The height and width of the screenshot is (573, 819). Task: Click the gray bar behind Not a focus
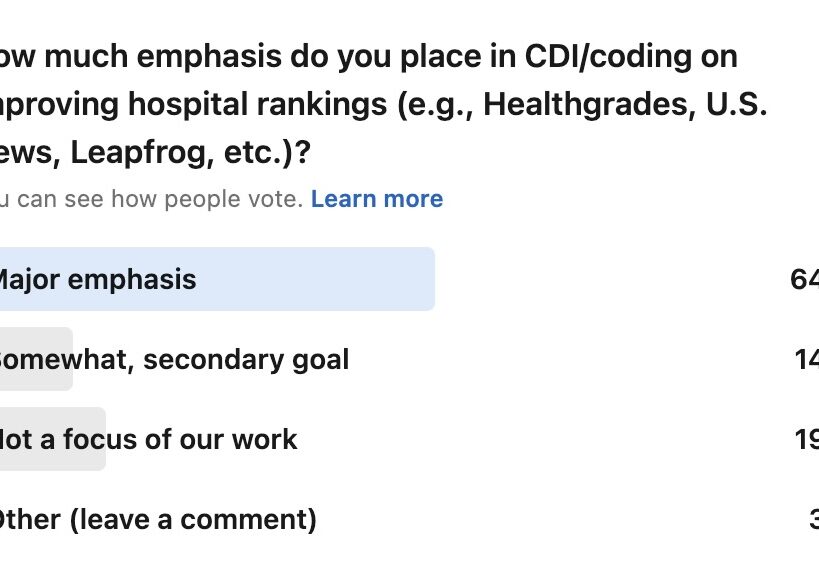click(52, 439)
